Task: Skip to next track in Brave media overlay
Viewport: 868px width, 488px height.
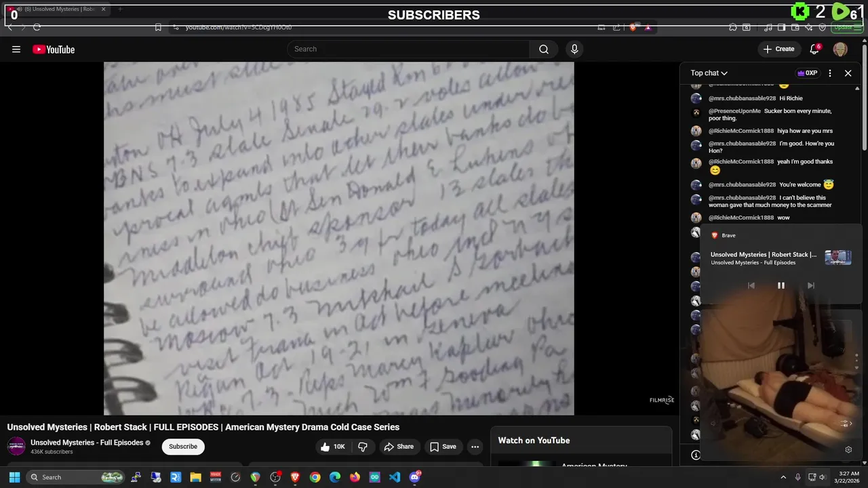Action: coord(811,285)
